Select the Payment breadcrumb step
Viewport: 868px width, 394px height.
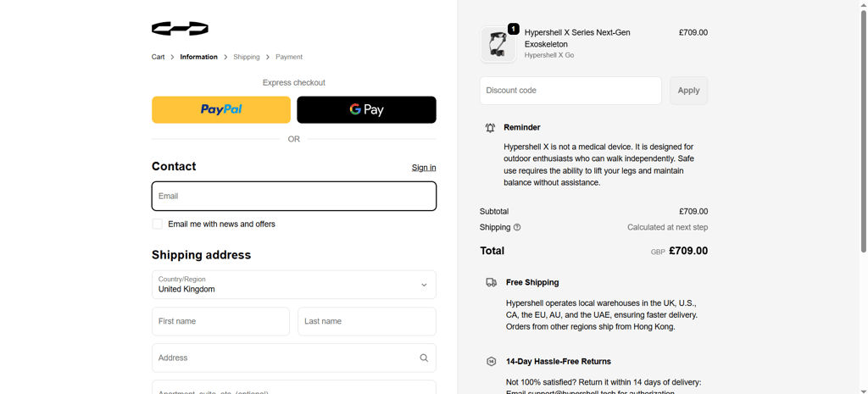pyautogui.click(x=289, y=57)
